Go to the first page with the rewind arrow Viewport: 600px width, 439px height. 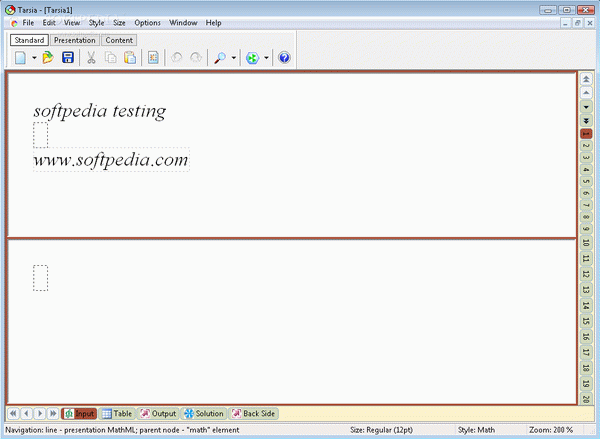[13, 414]
